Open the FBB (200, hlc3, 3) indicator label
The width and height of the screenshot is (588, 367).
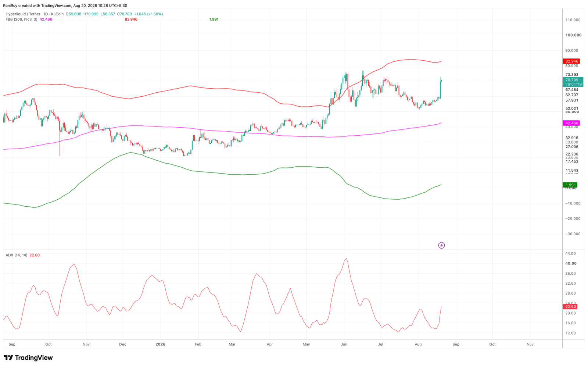click(21, 19)
